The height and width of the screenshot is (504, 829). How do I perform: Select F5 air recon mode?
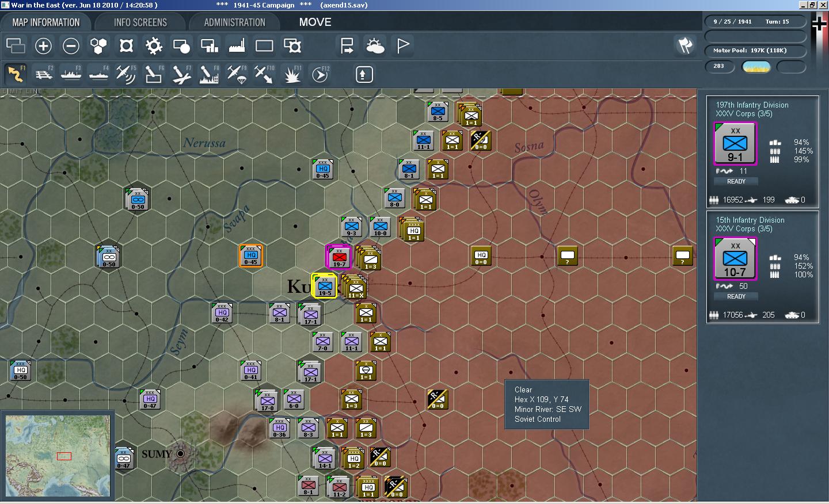(126, 74)
